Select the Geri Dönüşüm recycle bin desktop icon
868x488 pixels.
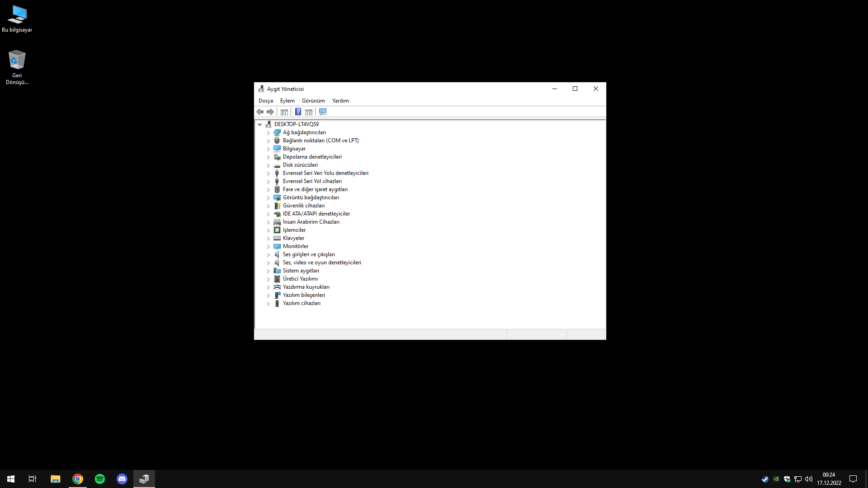17,67
